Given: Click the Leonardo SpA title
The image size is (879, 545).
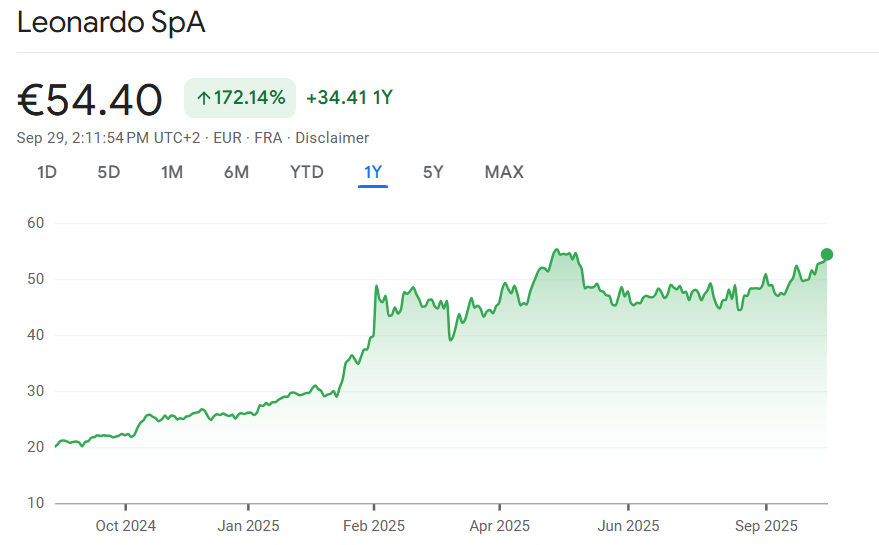Looking at the screenshot, I should pos(111,24).
